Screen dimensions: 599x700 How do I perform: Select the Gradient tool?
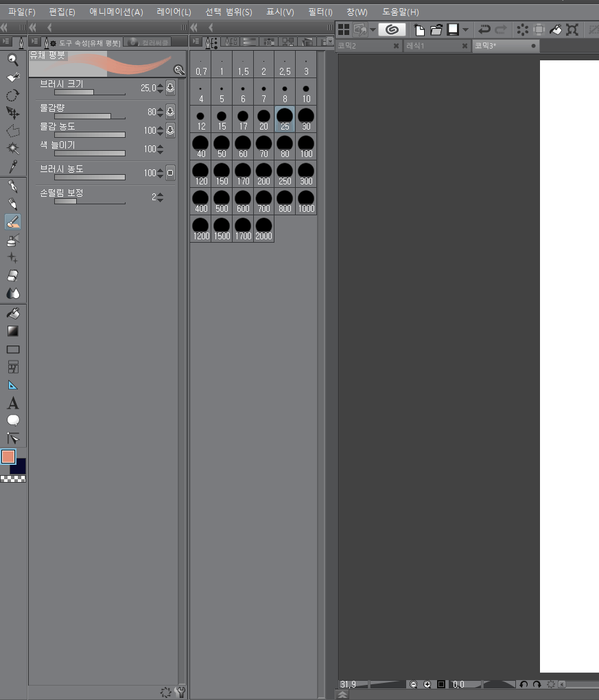(12, 331)
